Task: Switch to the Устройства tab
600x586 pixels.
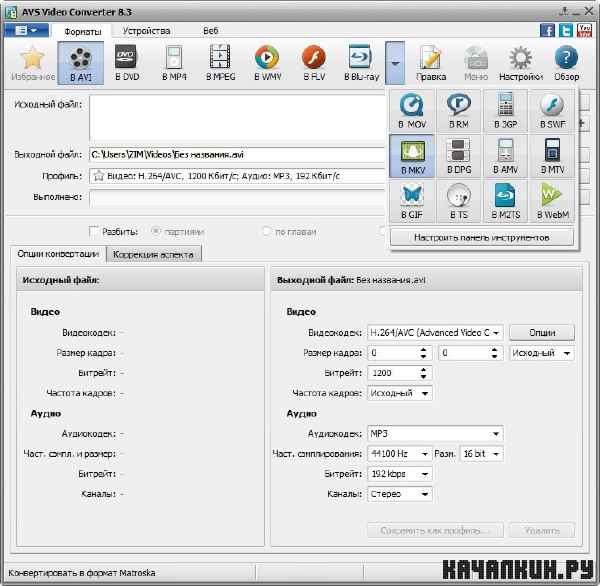Action: pos(147,31)
